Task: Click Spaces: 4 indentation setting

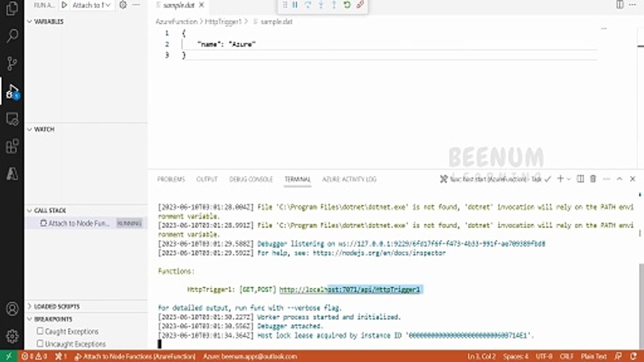Action: click(516, 356)
